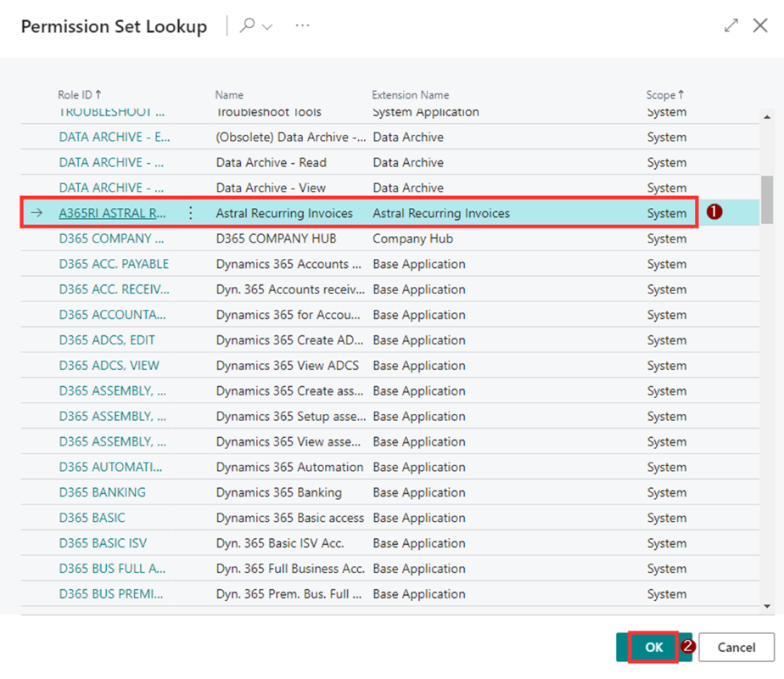Click the Cancel button

click(736, 647)
